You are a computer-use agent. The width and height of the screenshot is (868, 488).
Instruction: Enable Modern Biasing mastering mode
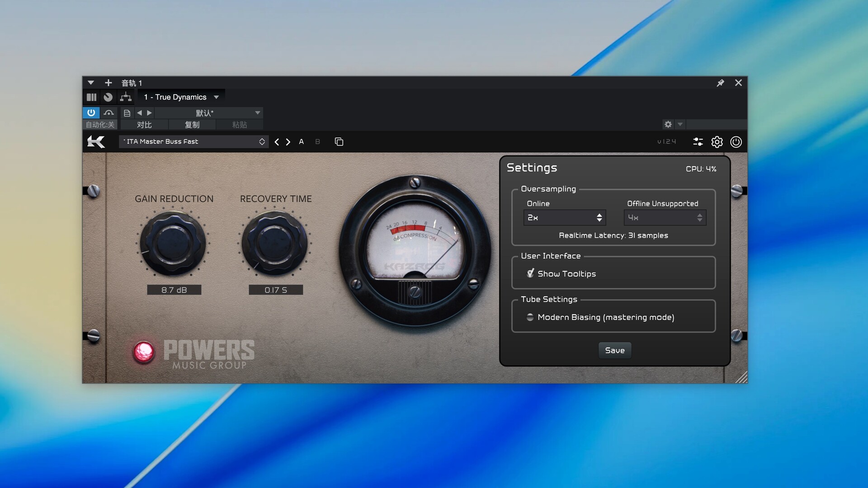pos(530,317)
